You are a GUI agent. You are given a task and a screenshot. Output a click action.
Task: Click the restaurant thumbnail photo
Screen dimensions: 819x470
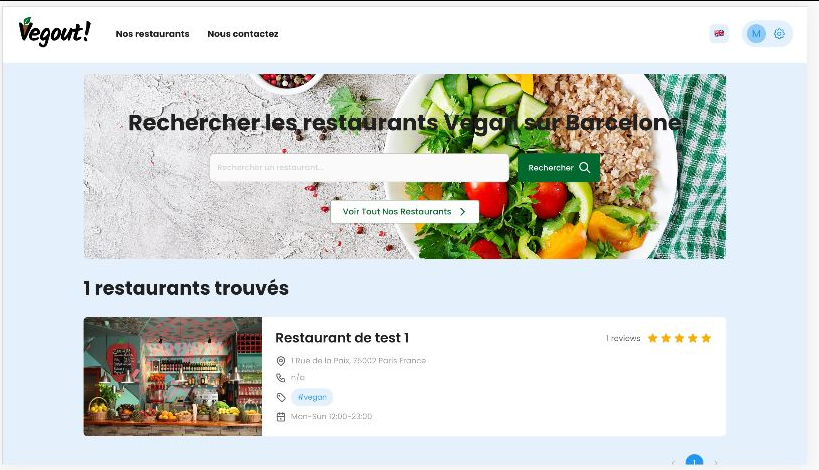click(x=173, y=377)
